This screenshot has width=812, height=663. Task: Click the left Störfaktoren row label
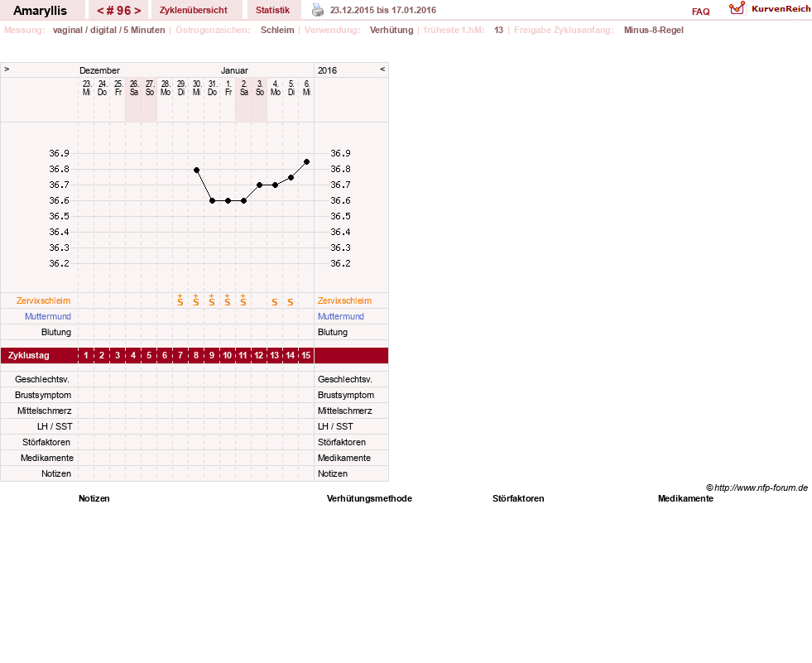point(46,442)
